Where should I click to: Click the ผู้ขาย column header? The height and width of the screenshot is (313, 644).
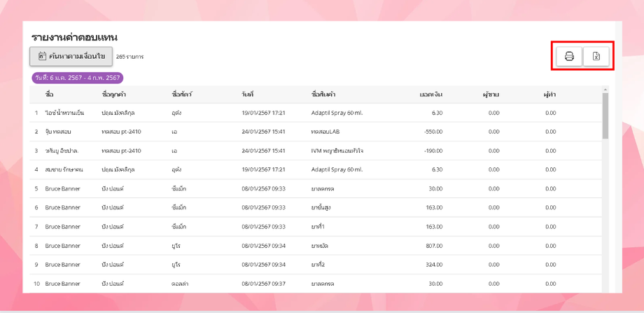pos(491,94)
